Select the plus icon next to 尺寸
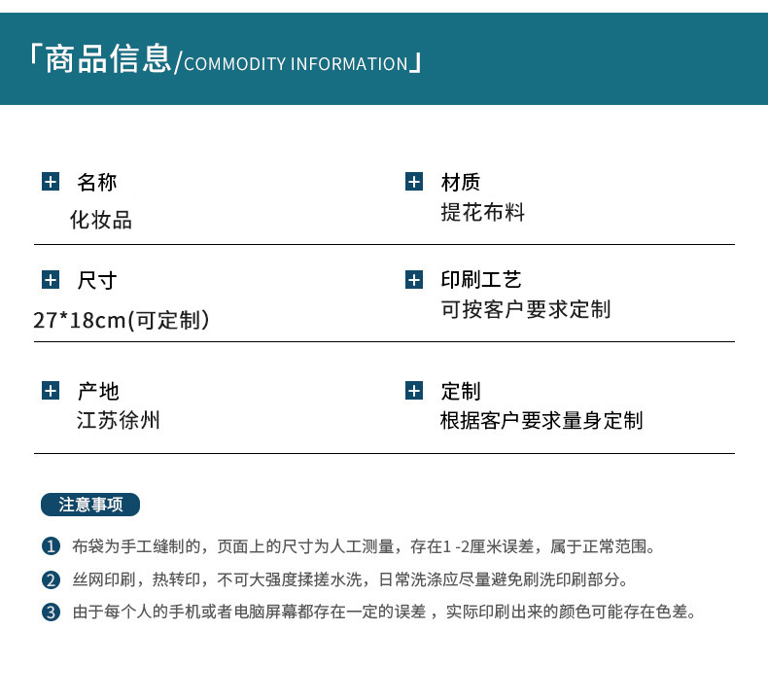 click(51, 280)
